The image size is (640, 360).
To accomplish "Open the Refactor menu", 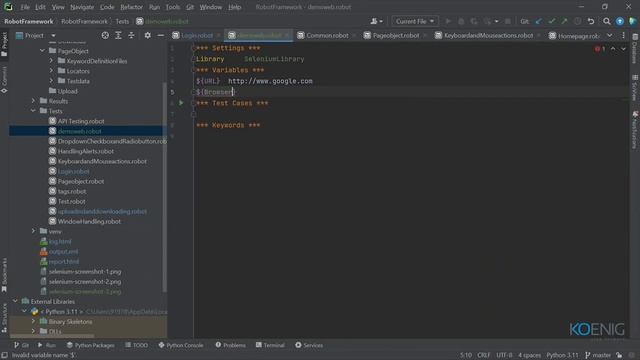I will 131,7.
